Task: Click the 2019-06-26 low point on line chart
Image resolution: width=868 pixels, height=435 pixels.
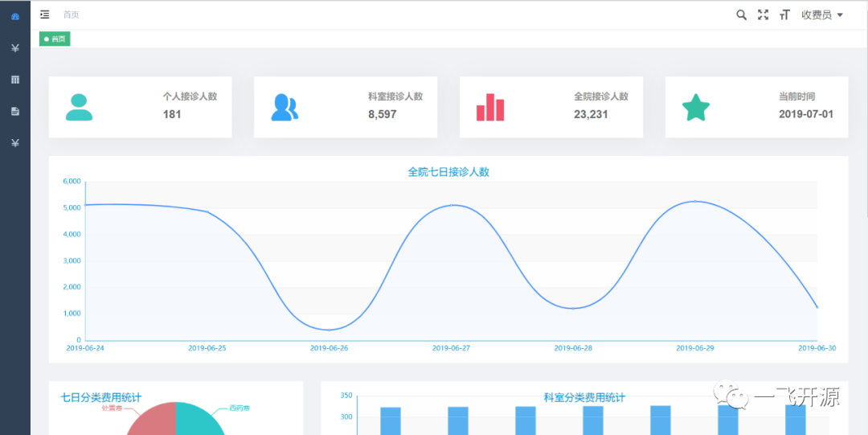Action: pyautogui.click(x=330, y=330)
